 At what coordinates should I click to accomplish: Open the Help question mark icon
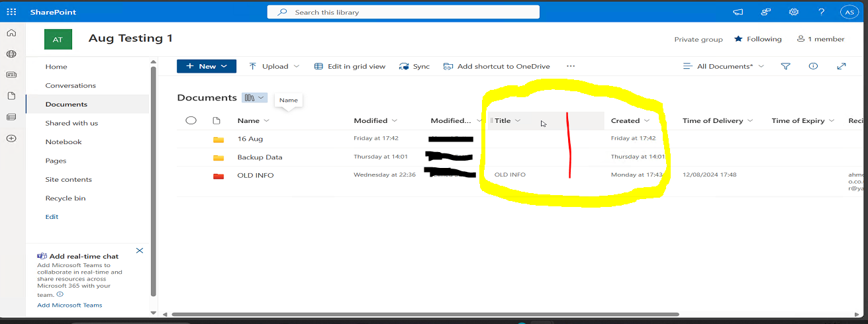coord(821,12)
